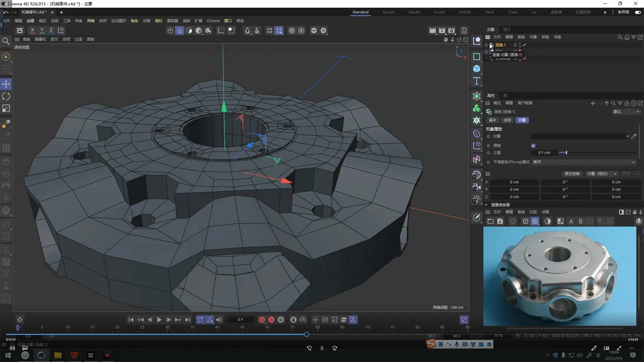This screenshot has width=644, height=362.
Task: Click the eyedropper next to object field
Action: (634, 136)
